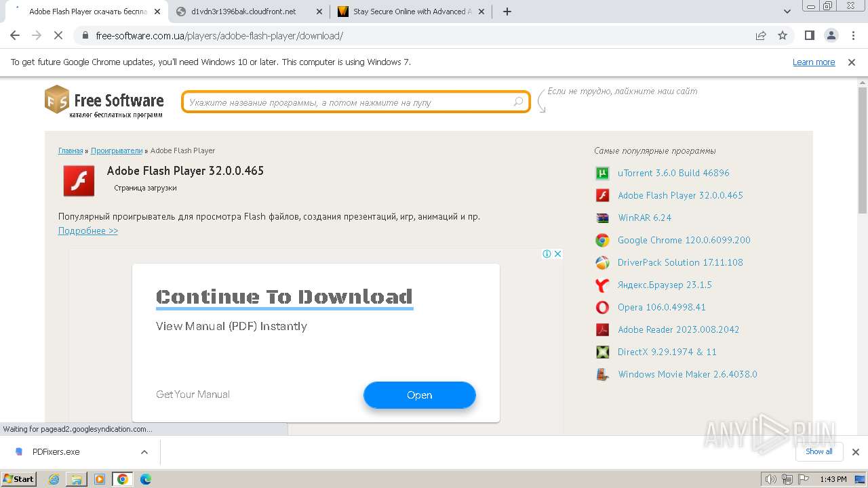
Task: Click the ad info icon
Action: (x=547, y=253)
